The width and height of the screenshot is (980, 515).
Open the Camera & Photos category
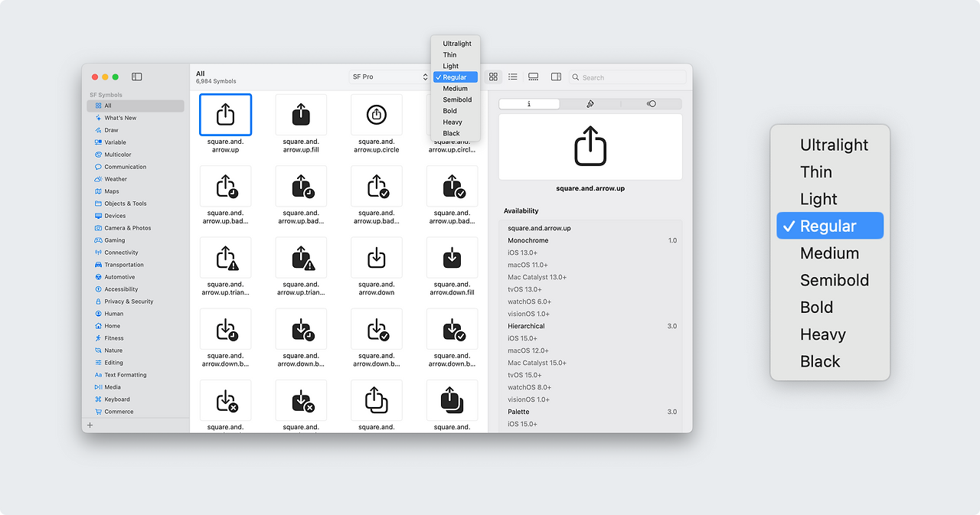[136, 228]
